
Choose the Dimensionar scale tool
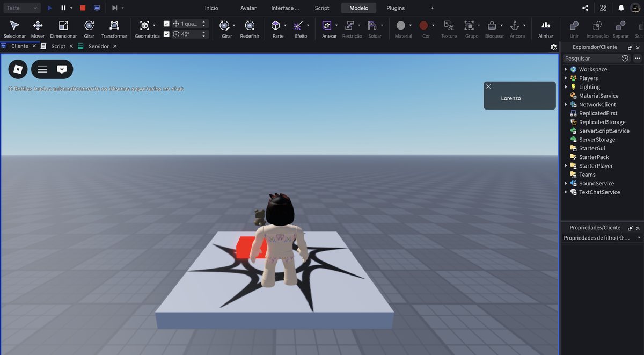(x=63, y=29)
